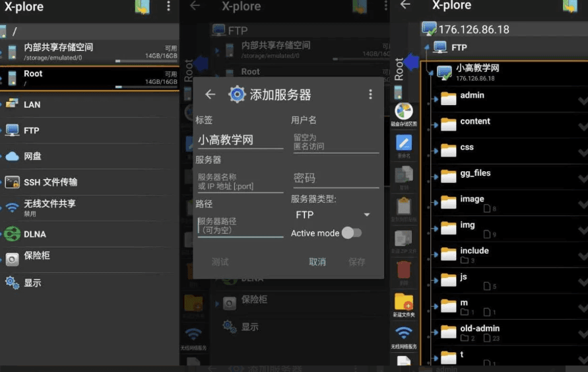Click the 路径 server path field
The image size is (588, 372).
pos(240,227)
